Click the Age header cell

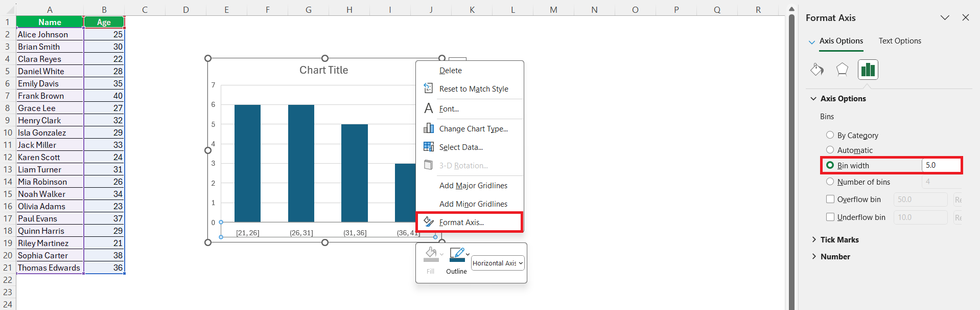pyautogui.click(x=104, y=22)
